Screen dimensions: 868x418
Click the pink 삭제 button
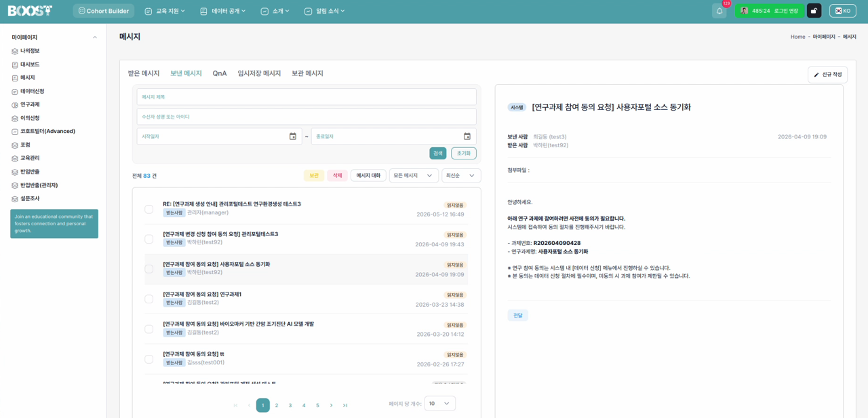pos(338,176)
